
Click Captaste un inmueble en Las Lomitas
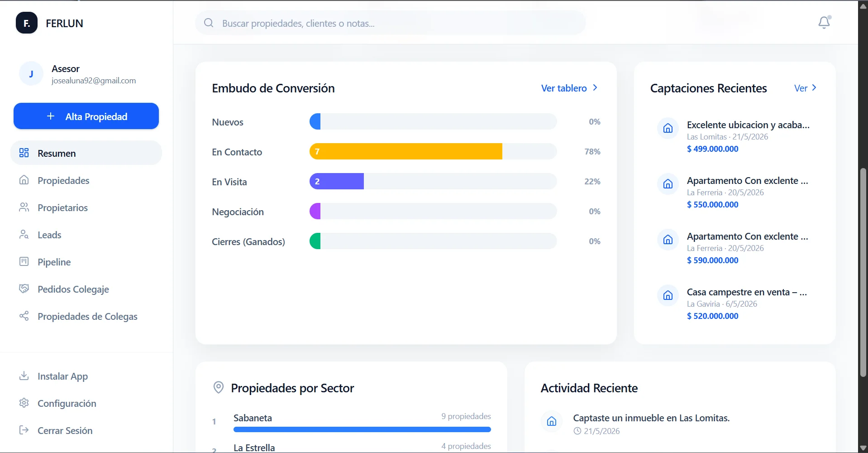pyautogui.click(x=651, y=418)
